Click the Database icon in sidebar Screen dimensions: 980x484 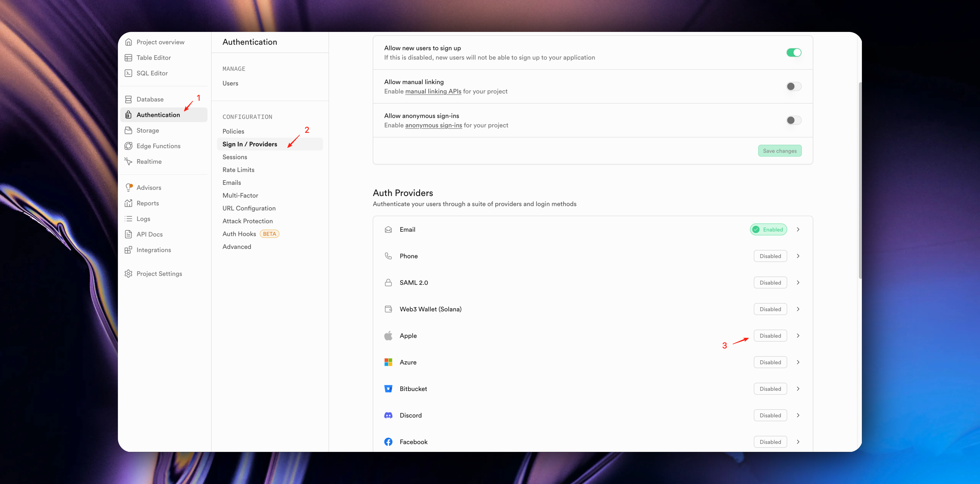[128, 99]
